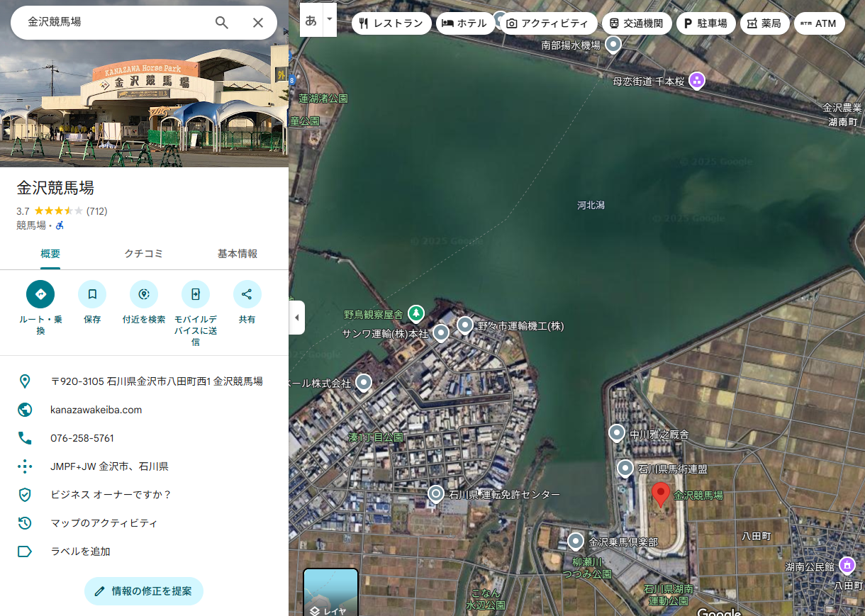Click the plus code dots icon
Viewport: 865px width, 616px height.
[25, 466]
